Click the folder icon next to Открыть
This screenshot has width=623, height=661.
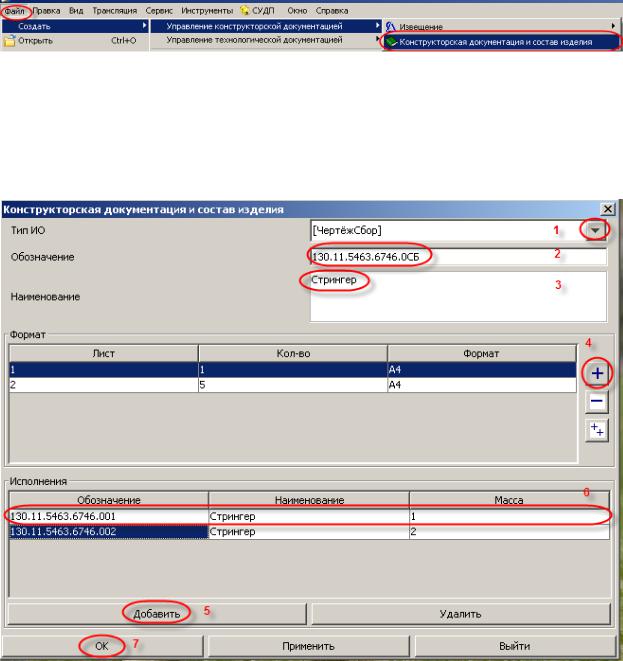9,40
